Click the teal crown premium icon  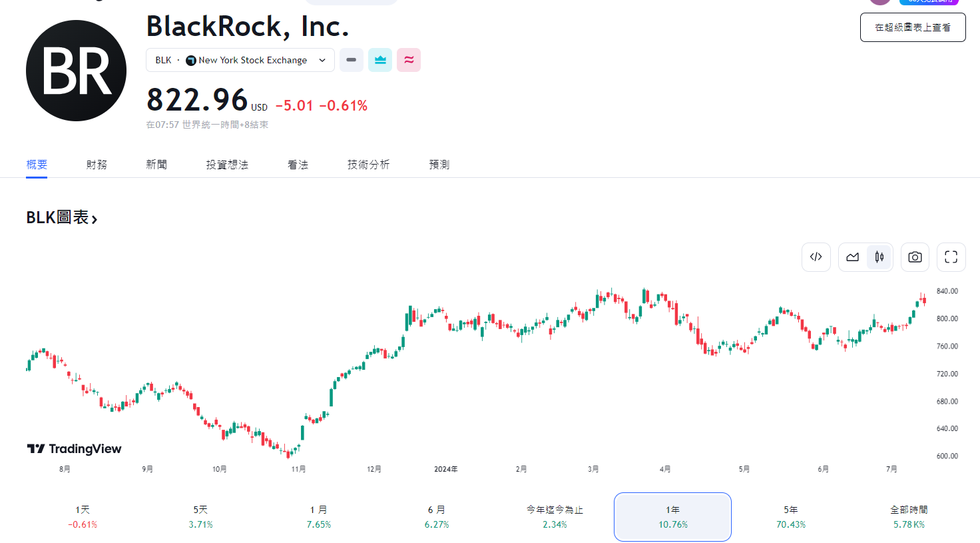(380, 60)
